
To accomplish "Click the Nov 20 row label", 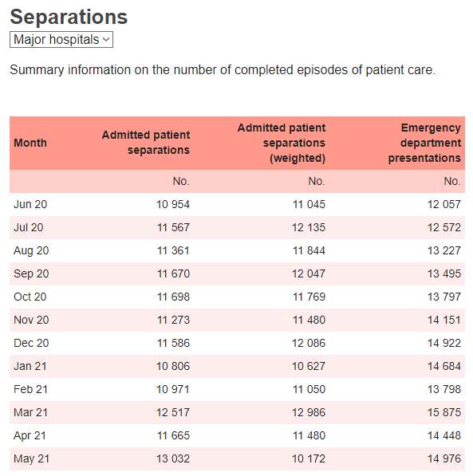I will tap(31, 320).
